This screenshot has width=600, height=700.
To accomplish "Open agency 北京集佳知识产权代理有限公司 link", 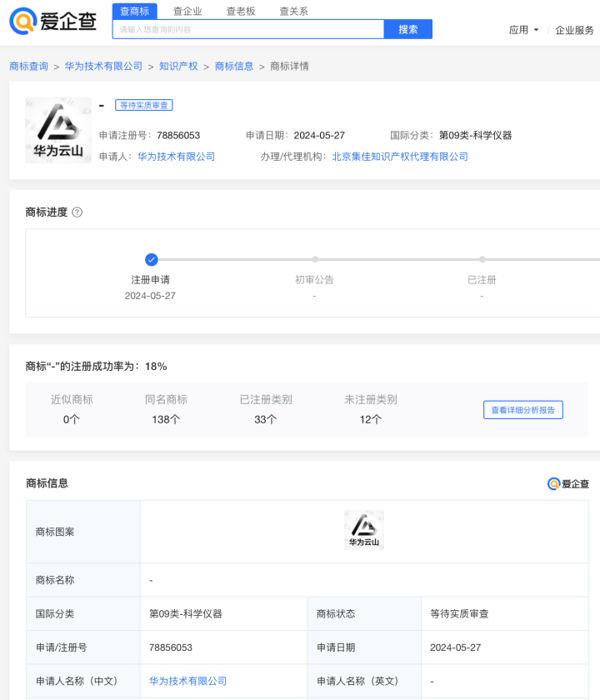I will pyautogui.click(x=400, y=157).
